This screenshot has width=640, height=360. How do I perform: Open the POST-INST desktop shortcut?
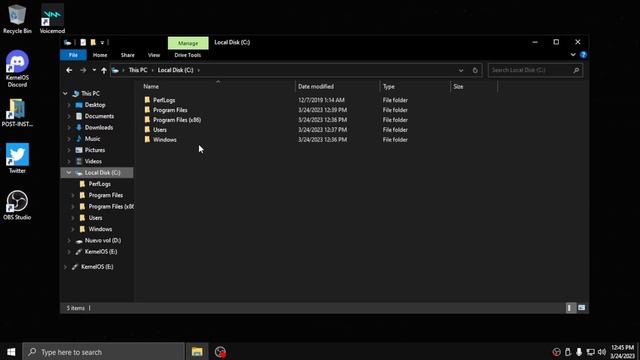click(17, 113)
